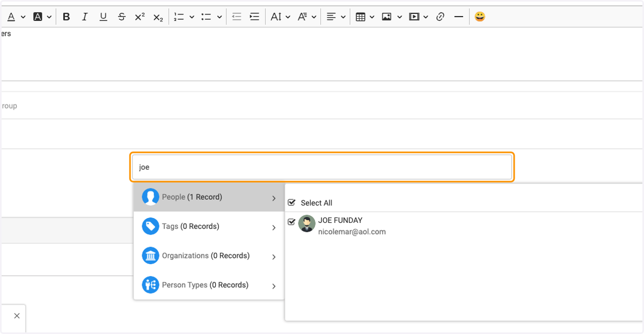
Task: Insert a bulleted list
Action: point(206,17)
